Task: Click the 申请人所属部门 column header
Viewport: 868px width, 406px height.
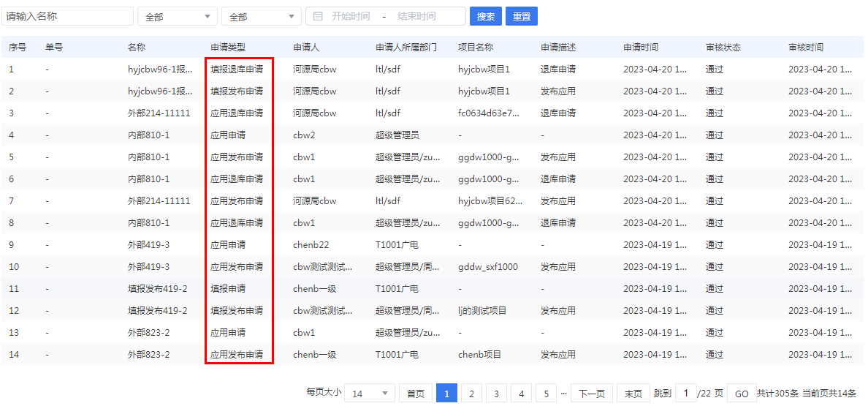Action: (406, 48)
